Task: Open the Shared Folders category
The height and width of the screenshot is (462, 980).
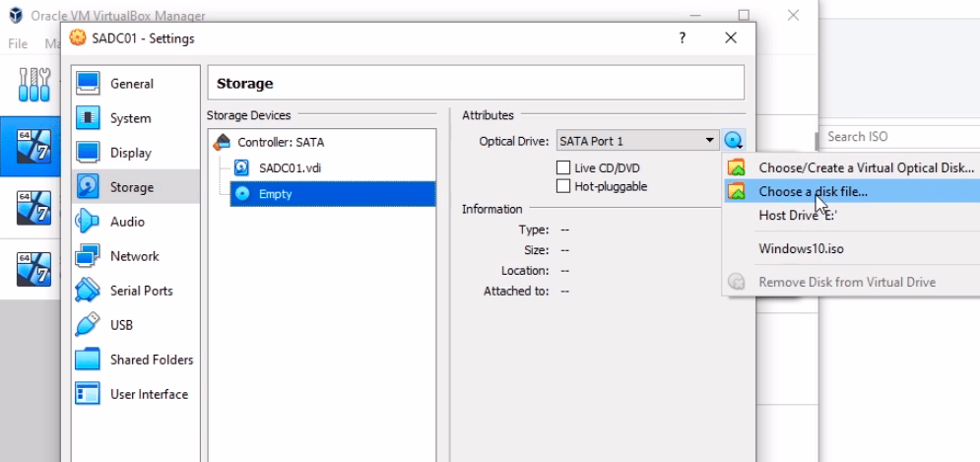Action: (x=136, y=360)
